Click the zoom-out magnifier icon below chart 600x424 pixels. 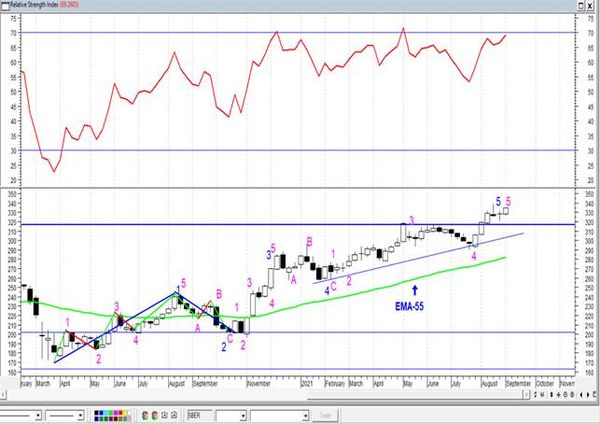click(572, 395)
